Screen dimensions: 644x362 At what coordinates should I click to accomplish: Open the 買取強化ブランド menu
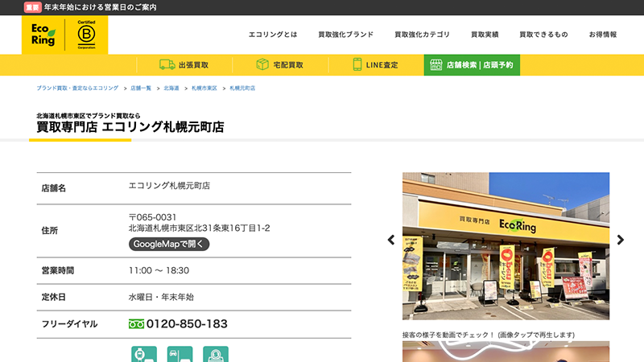tap(345, 35)
